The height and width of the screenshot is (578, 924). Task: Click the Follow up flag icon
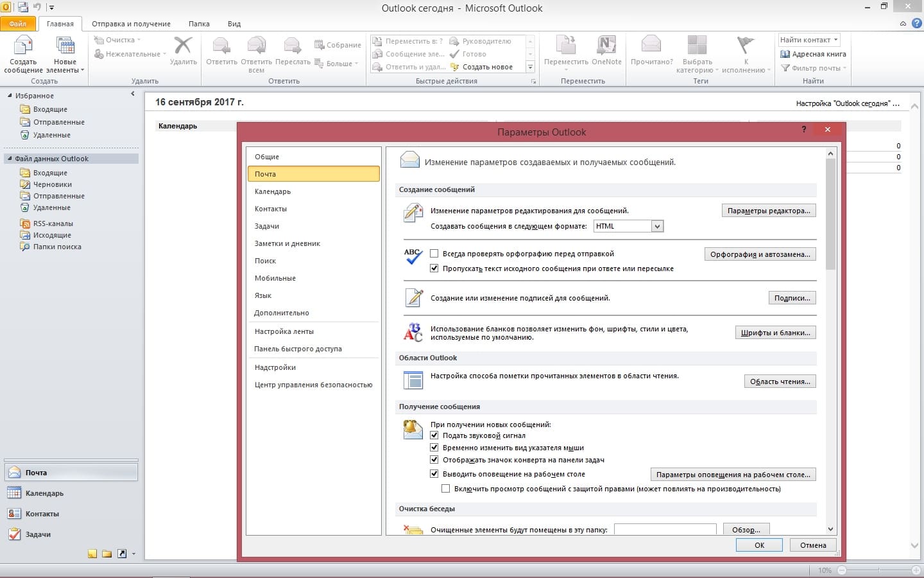[x=745, y=46]
